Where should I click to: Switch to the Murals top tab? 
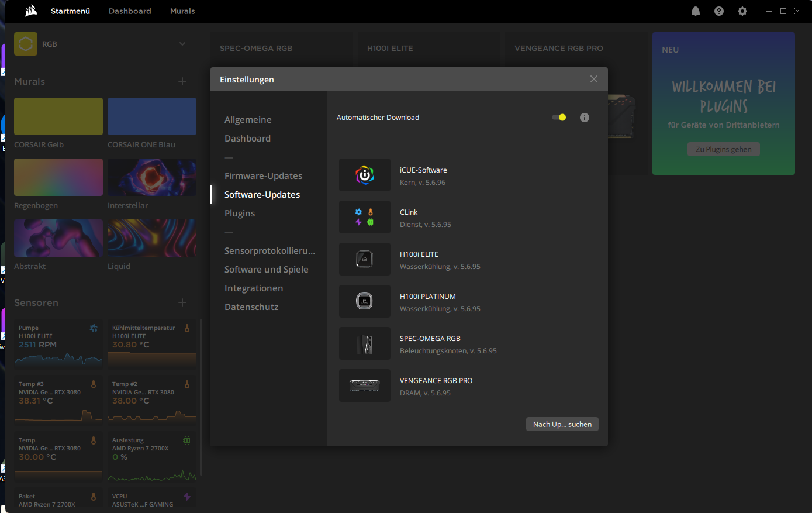point(182,11)
